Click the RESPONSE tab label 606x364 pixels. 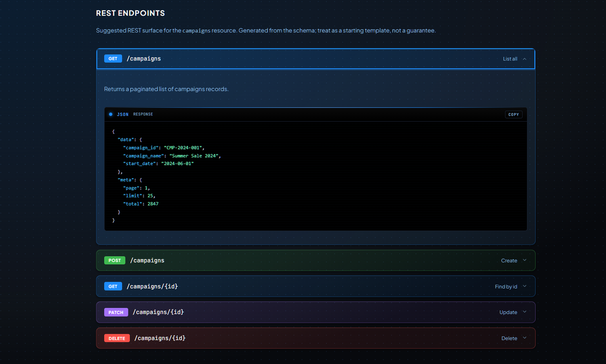click(143, 114)
